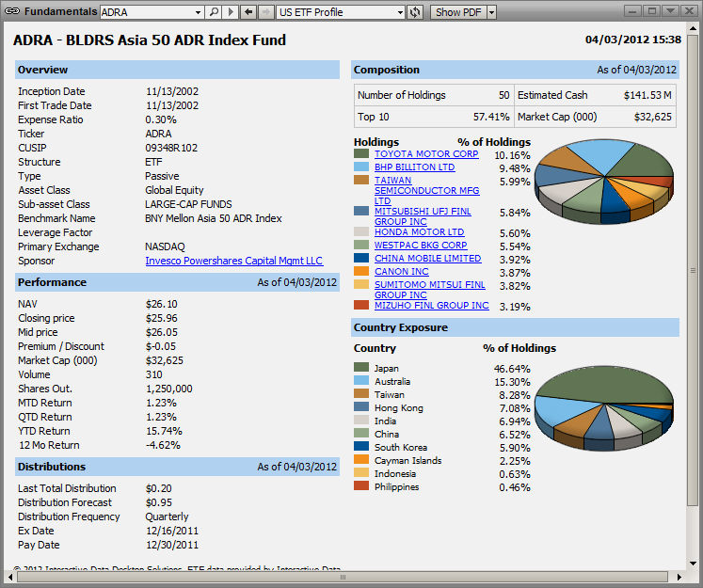Image resolution: width=703 pixels, height=588 pixels.
Task: Refresh the ETF profile data
Action: click(x=415, y=11)
